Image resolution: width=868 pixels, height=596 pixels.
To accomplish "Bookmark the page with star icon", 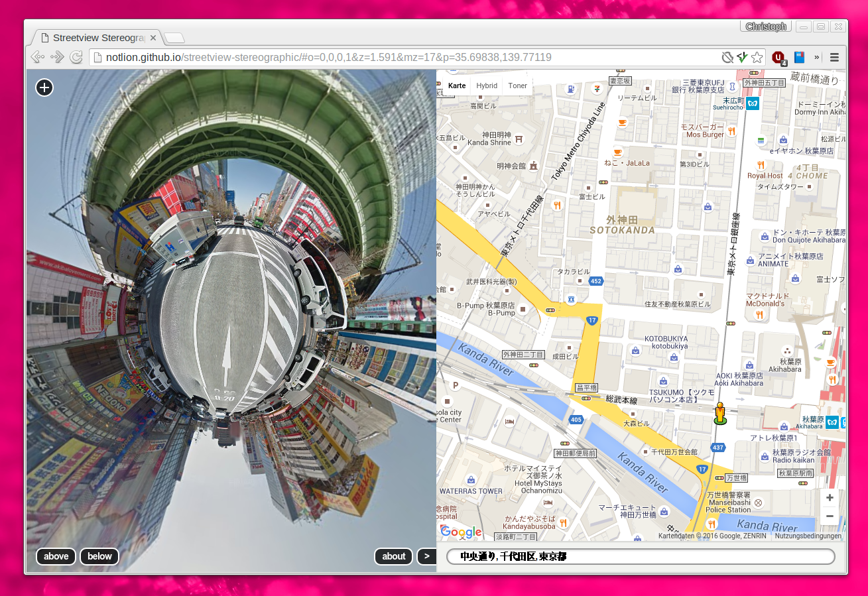I will pos(757,58).
